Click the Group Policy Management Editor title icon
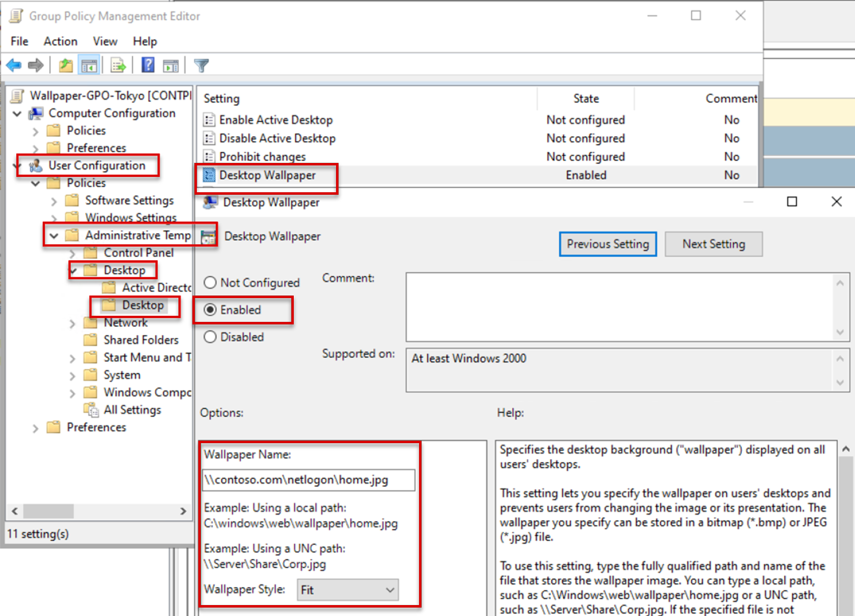 [16, 16]
